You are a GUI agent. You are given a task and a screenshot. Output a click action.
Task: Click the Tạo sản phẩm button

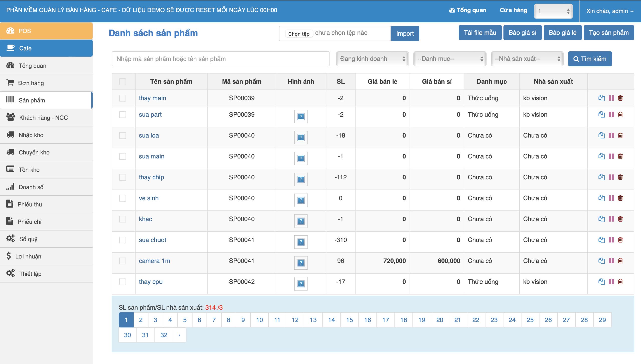[x=608, y=33]
